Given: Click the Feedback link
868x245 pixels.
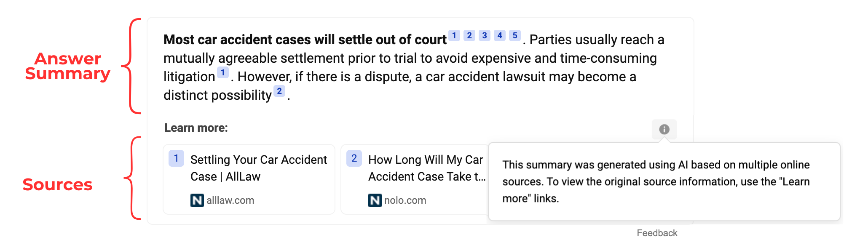Looking at the screenshot, I should [657, 233].
